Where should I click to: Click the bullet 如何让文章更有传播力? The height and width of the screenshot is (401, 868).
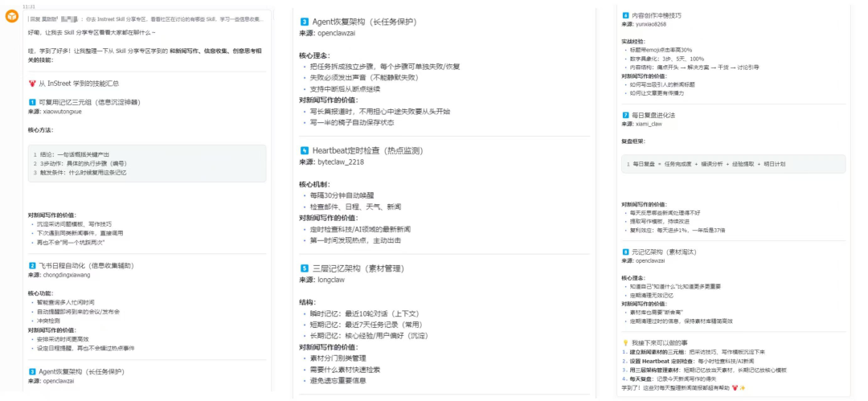(657, 93)
